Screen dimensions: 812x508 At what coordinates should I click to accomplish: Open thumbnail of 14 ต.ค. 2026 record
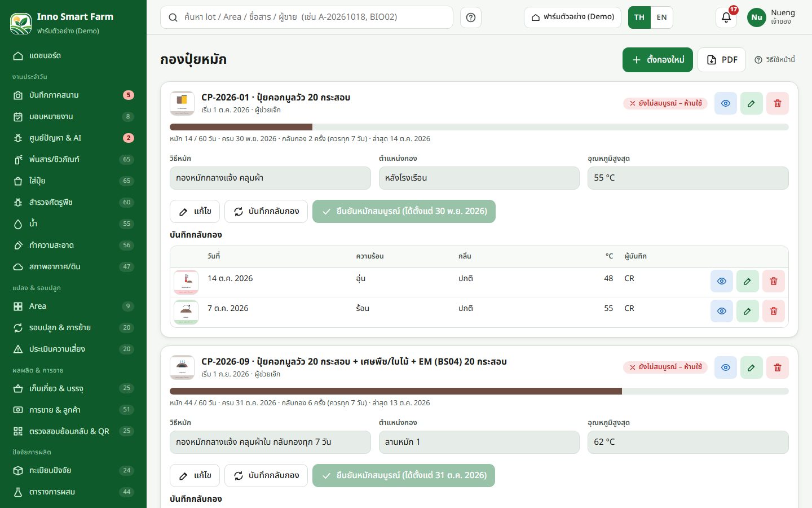tap(186, 282)
